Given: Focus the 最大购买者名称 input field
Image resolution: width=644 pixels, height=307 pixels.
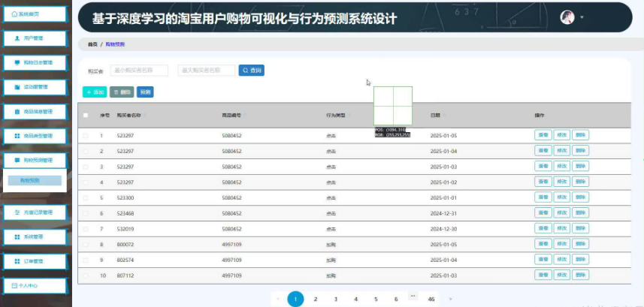Looking at the screenshot, I should click(x=206, y=71).
